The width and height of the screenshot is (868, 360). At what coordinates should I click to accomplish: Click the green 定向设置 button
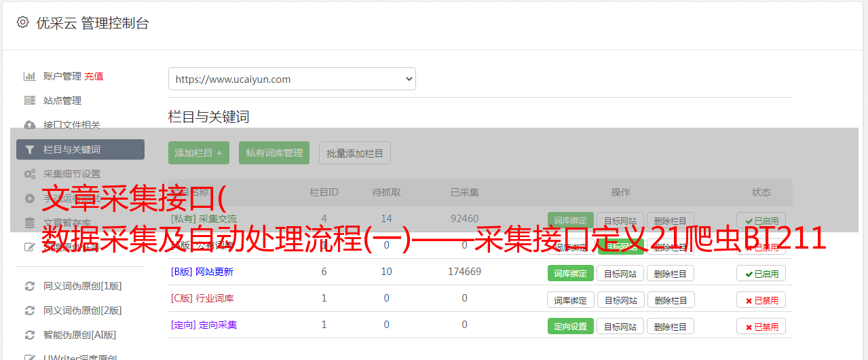click(x=570, y=326)
